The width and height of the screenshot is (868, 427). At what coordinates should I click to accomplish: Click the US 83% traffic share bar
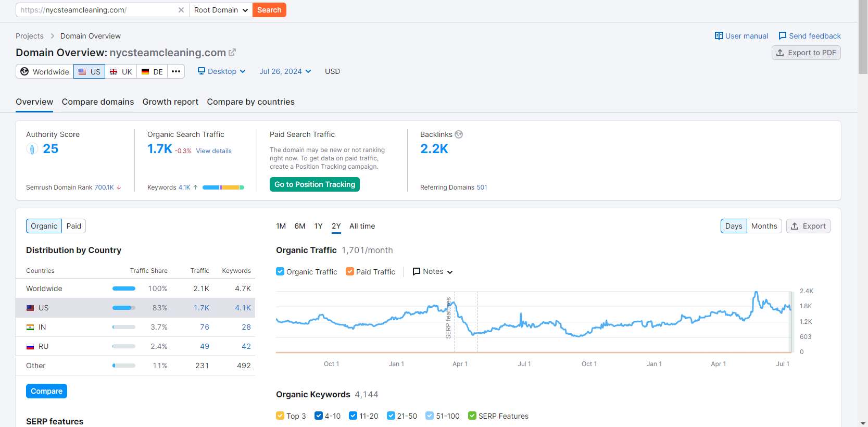124,308
